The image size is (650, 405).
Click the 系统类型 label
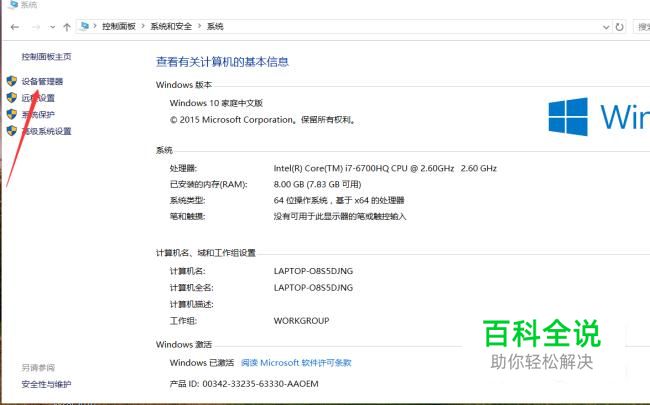(187, 200)
